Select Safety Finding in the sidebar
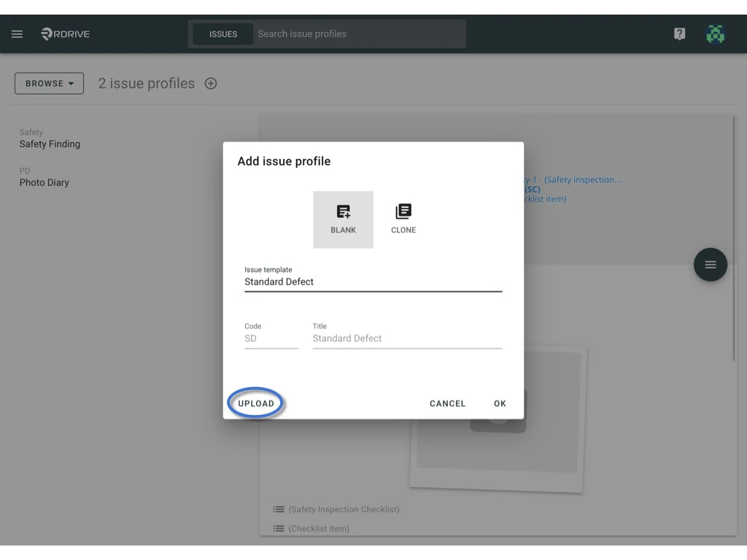Image resolution: width=747 pixels, height=560 pixels. click(x=50, y=144)
